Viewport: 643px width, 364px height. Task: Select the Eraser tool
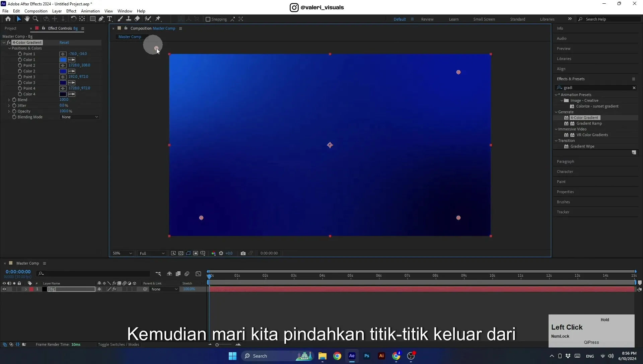pyautogui.click(x=137, y=19)
